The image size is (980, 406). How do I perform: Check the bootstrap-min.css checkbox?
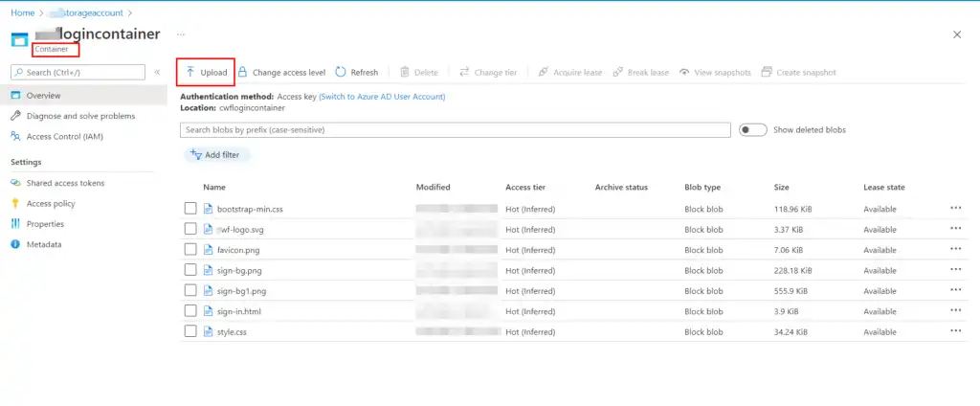click(190, 209)
